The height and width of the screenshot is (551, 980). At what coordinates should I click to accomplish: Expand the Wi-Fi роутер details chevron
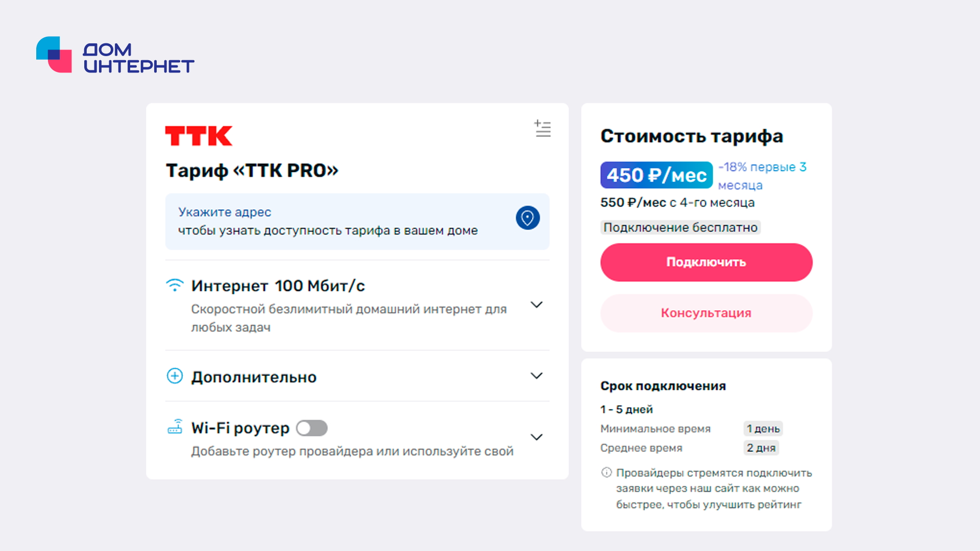536,437
